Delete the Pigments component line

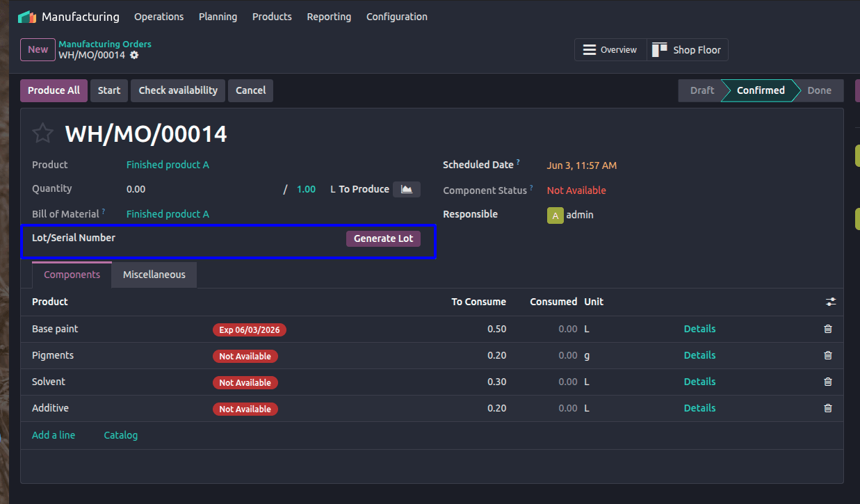click(828, 355)
